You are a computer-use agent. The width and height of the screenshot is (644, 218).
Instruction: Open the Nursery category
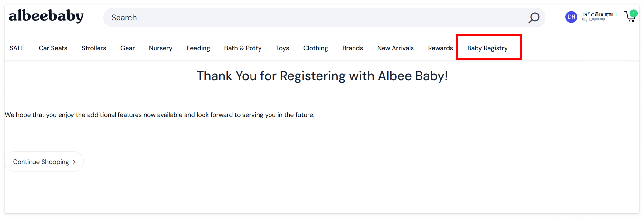pos(161,48)
